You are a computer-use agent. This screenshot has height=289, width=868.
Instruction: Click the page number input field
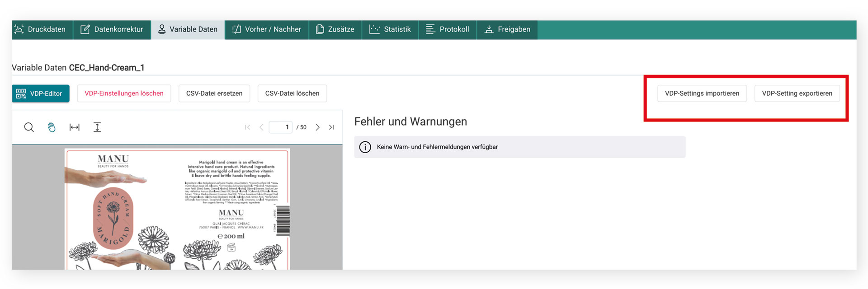coord(281,127)
